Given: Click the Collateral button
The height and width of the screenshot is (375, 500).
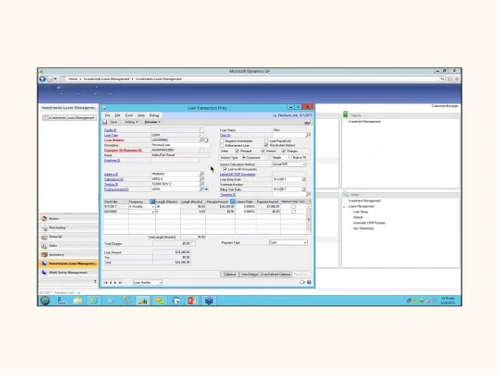Looking at the screenshot, I should [230, 274].
